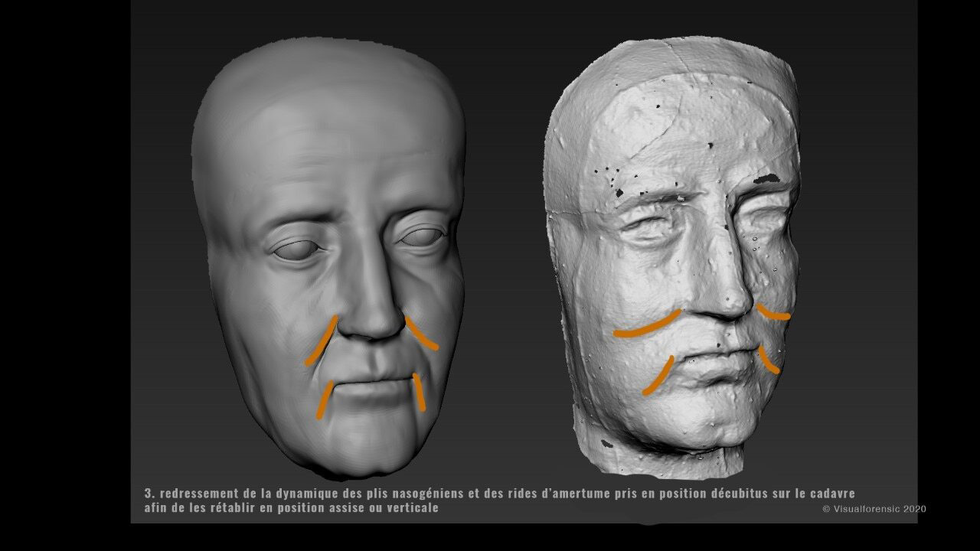Click lower-right orange mark beside scanned mask mouth
This screenshot has width=980, height=551.
point(768,360)
